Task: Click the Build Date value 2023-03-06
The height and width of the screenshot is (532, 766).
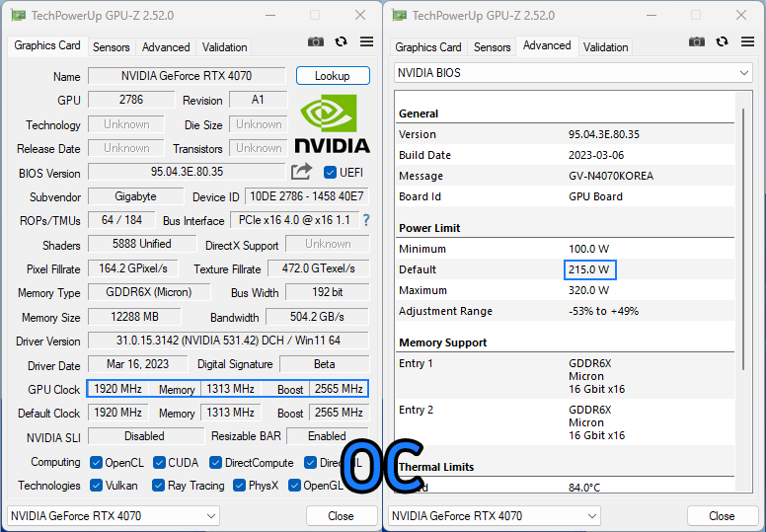Action: [x=596, y=155]
